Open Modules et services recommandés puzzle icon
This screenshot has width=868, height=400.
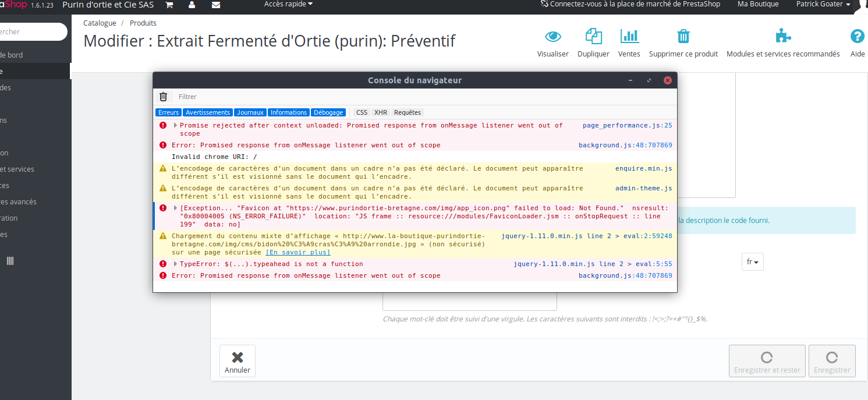click(x=783, y=36)
